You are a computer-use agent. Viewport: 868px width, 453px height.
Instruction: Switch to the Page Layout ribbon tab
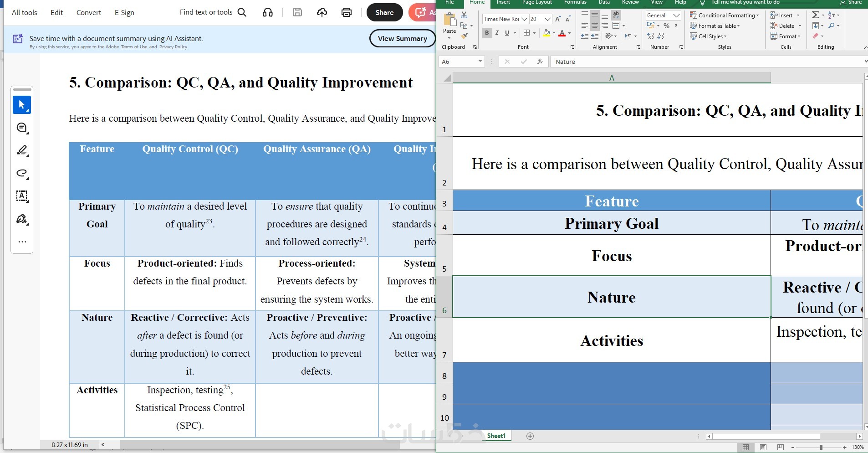click(537, 2)
